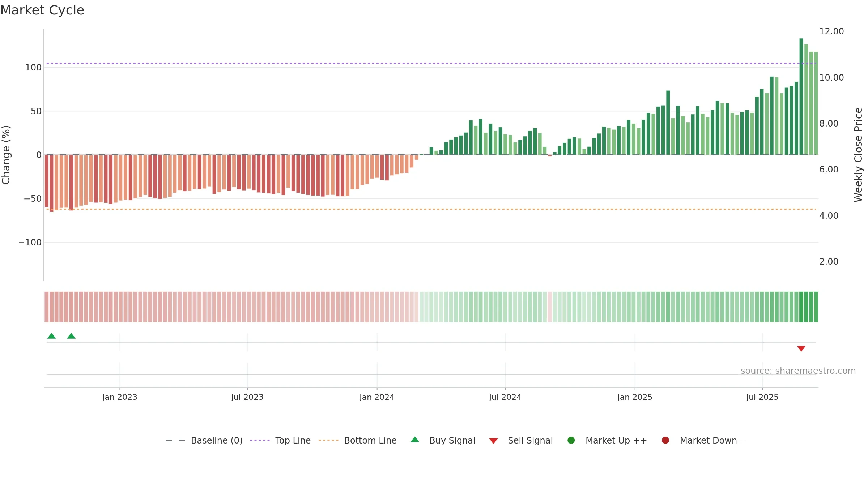Click the −50 change axis label
Image resolution: width=868 pixels, height=488 pixels.
[33, 198]
